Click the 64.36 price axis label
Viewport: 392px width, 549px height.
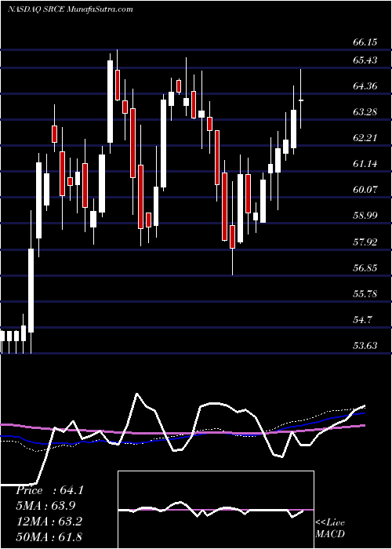point(365,86)
